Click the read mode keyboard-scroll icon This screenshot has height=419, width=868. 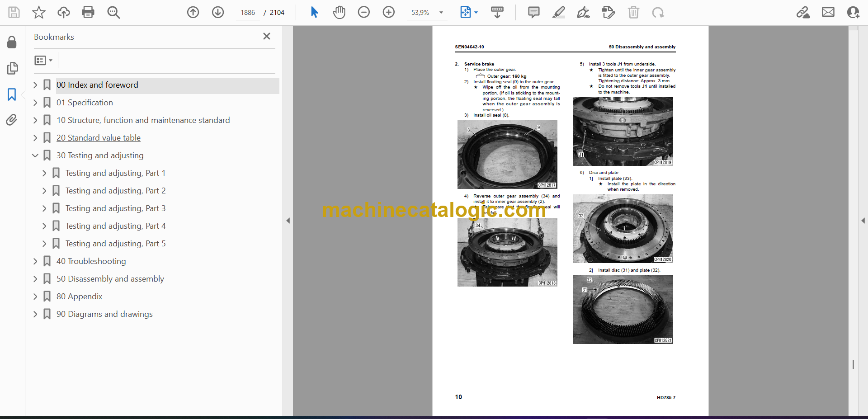coord(497,12)
